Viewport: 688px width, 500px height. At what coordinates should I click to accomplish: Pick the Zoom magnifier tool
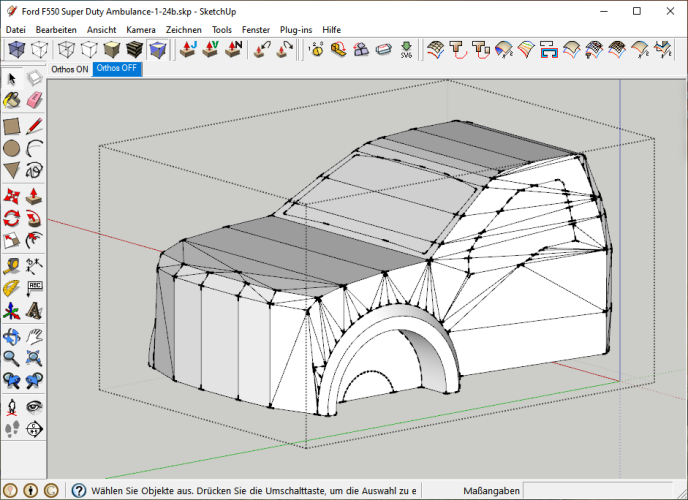click(x=12, y=358)
